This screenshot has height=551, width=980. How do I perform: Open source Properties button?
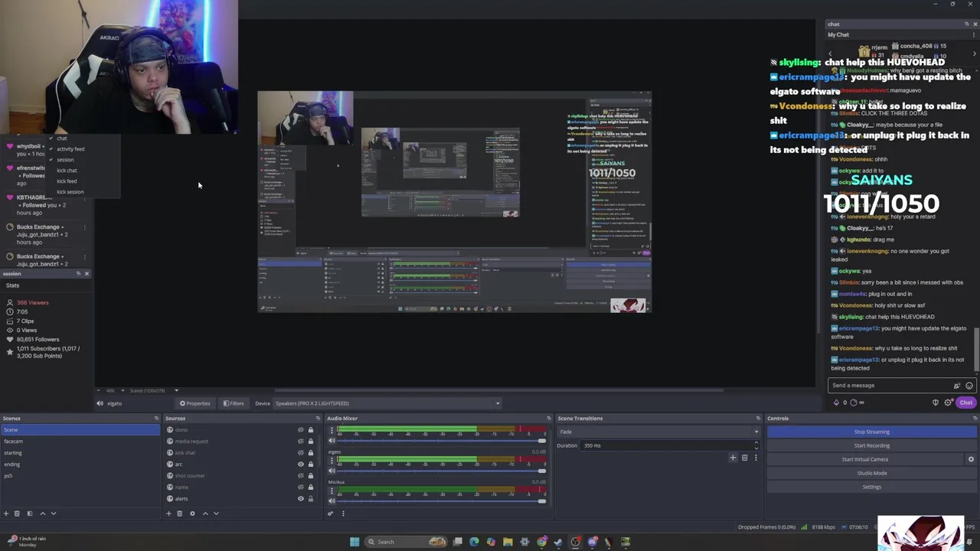(x=195, y=403)
